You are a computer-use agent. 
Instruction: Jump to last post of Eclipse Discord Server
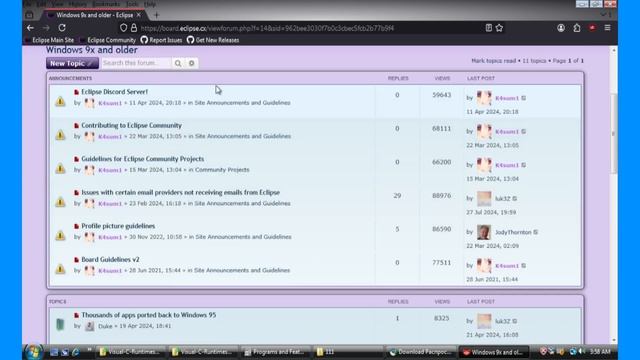click(x=524, y=98)
